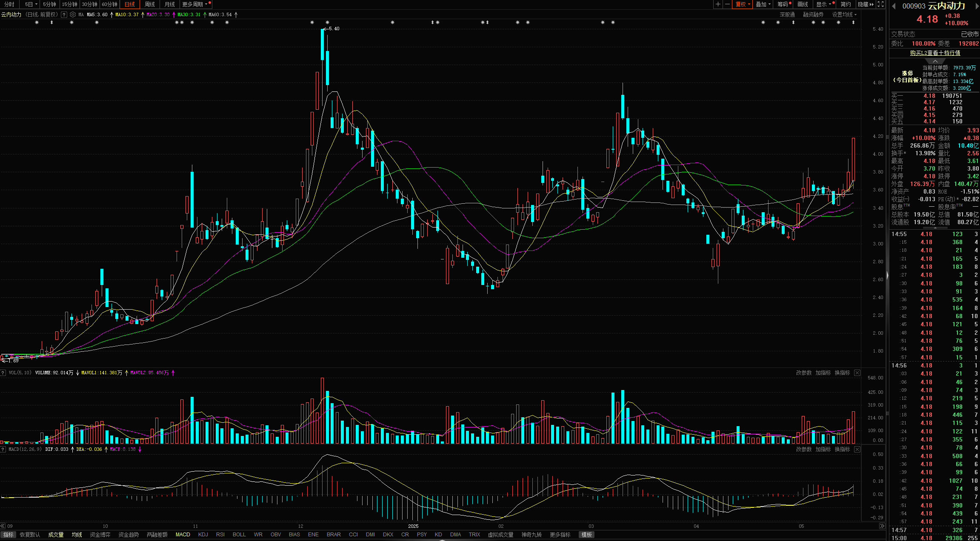Open help icon of the VOL panel
The width and height of the screenshot is (980, 541).
coord(3,373)
